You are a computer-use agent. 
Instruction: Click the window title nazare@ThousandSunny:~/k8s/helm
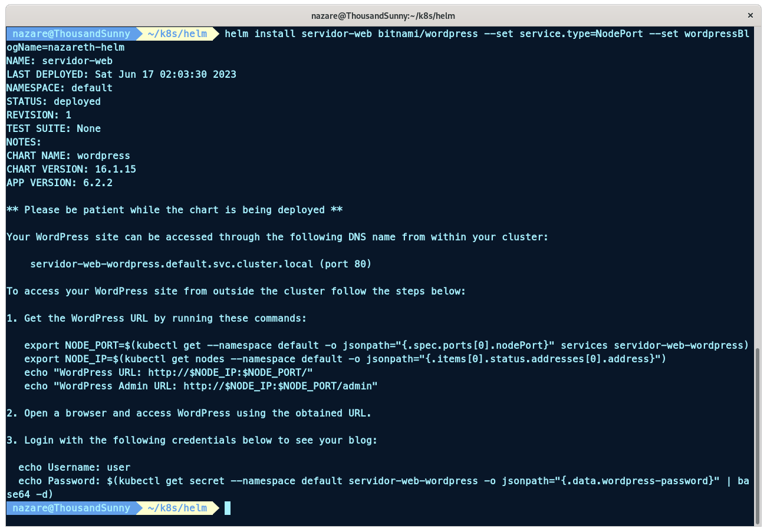383,16
